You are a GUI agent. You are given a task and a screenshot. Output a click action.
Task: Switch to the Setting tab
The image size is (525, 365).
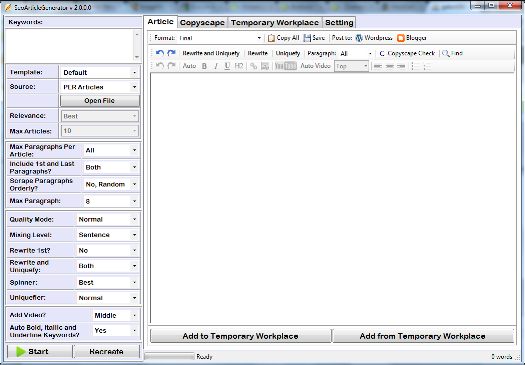tap(339, 22)
